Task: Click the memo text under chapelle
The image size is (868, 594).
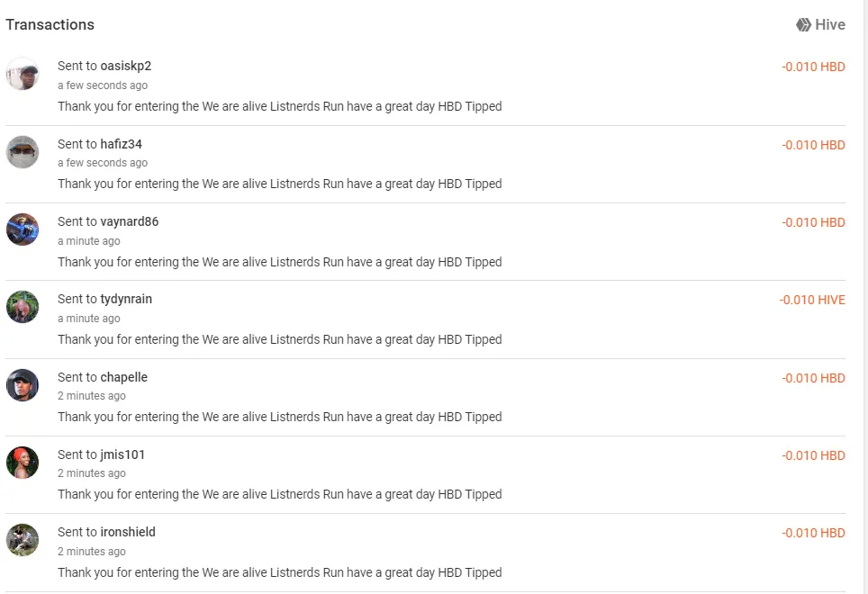Action: click(279, 417)
